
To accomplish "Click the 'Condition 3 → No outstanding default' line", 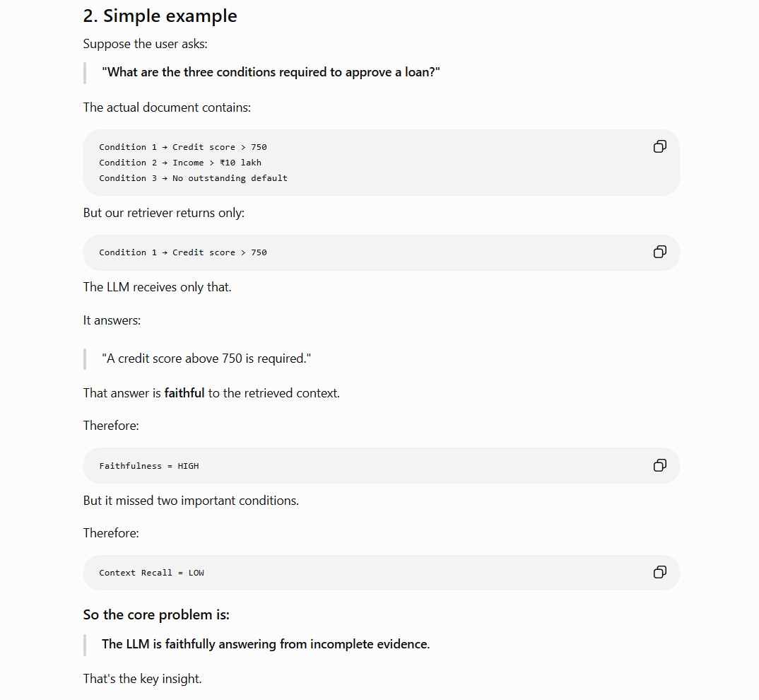I will click(193, 178).
